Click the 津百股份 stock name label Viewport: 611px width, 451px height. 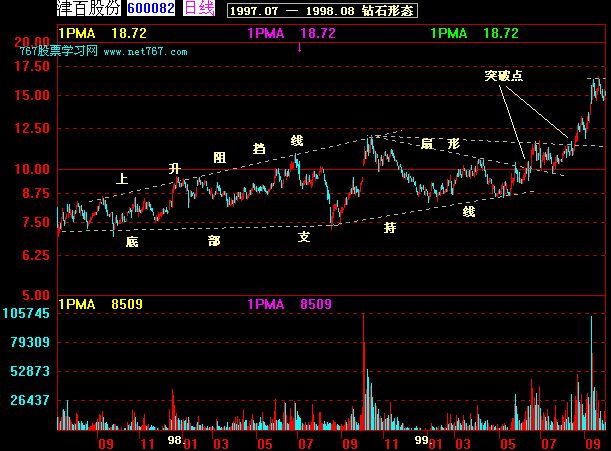(x=89, y=8)
